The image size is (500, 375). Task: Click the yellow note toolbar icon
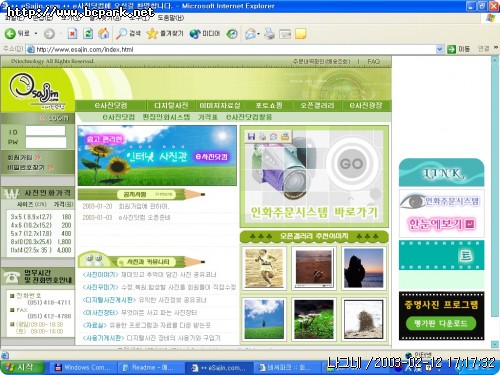click(x=301, y=34)
